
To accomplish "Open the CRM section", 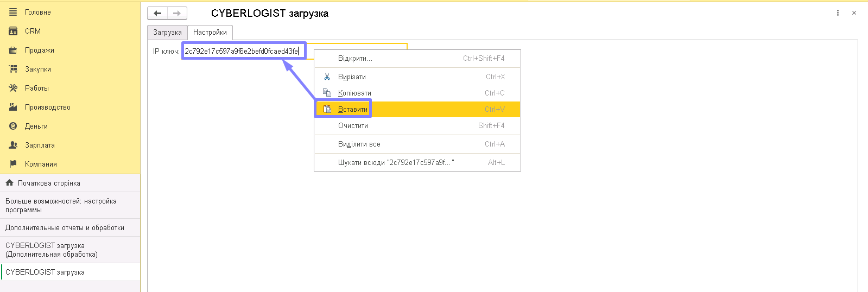I will coord(70,31).
